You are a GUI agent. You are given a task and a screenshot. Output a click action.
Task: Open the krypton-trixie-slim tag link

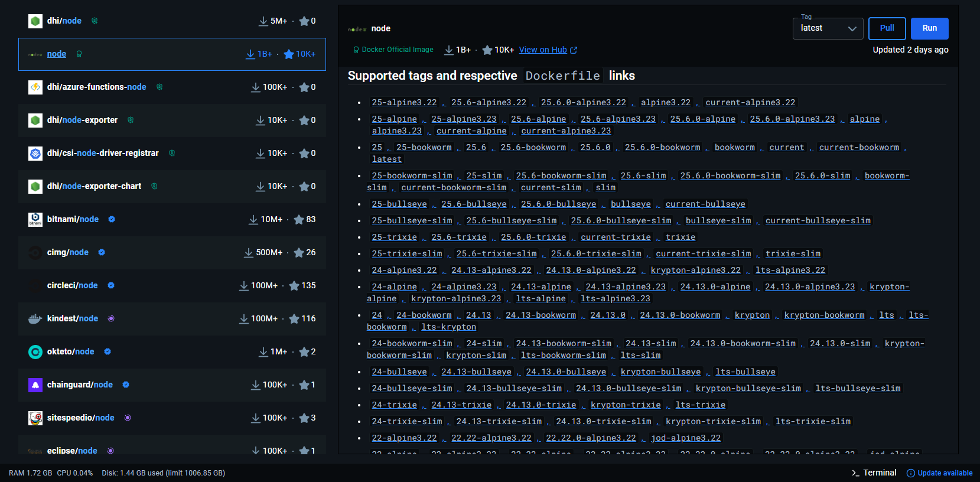(714, 421)
